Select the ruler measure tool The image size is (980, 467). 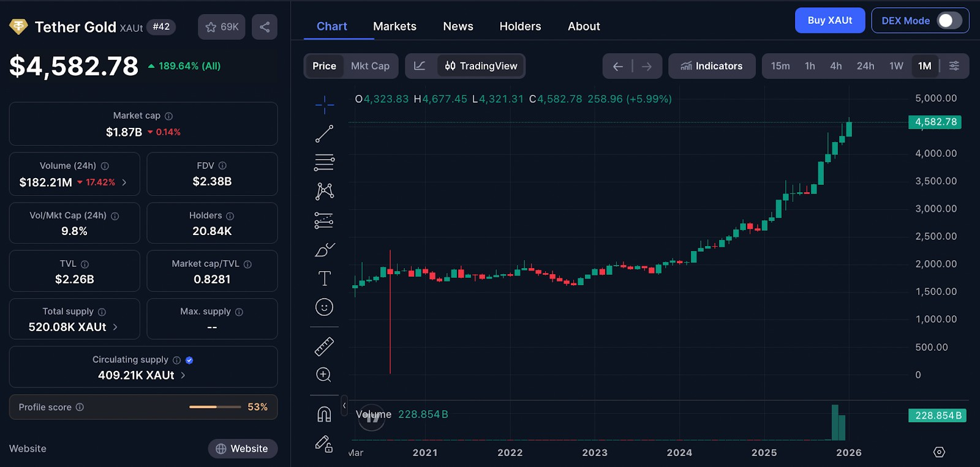[324, 346]
